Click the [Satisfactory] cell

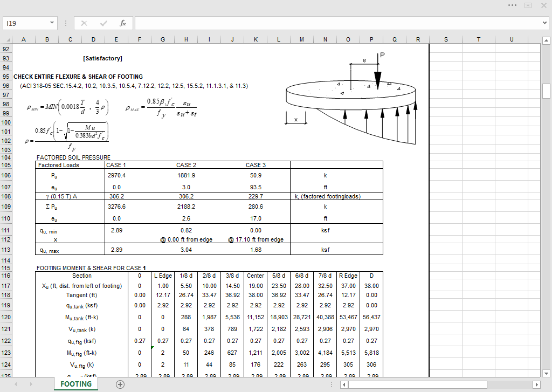point(103,58)
